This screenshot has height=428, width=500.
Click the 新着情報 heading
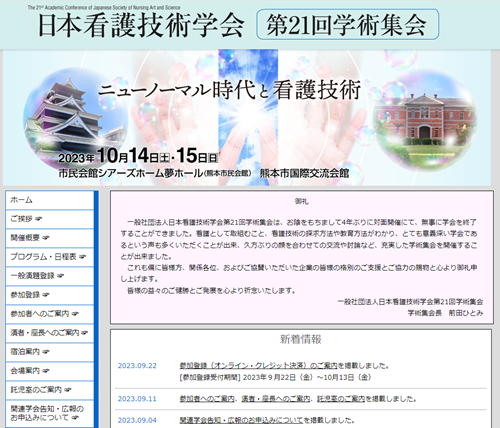coord(301,339)
